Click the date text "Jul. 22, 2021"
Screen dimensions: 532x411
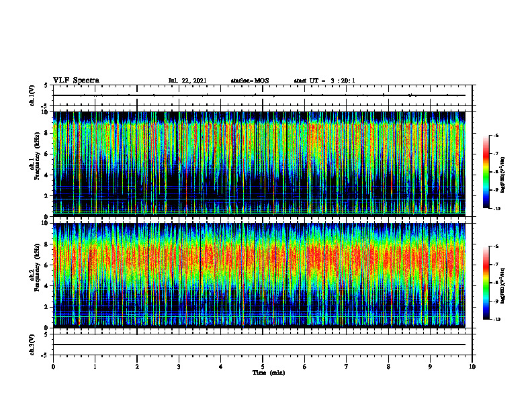click(187, 81)
